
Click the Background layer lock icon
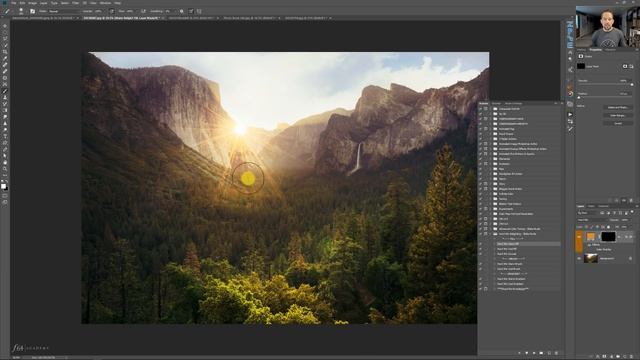click(x=631, y=258)
